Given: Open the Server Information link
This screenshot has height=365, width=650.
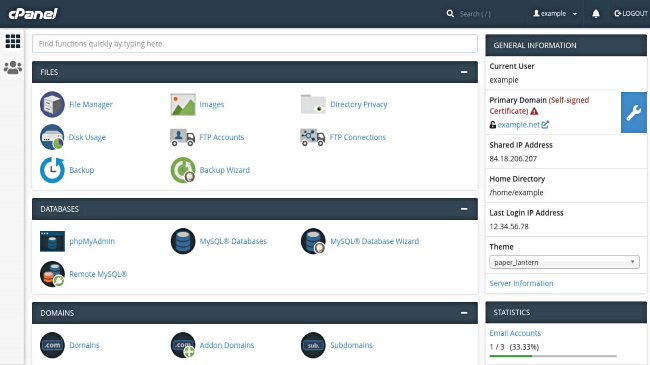Looking at the screenshot, I should (521, 283).
